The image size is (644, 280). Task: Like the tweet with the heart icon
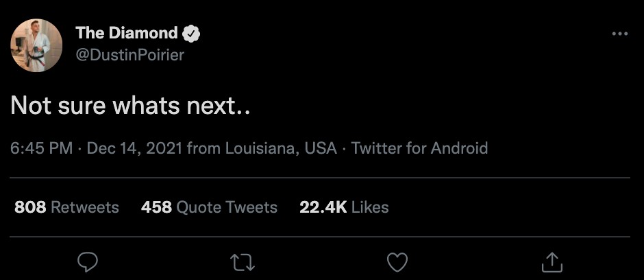[x=397, y=262]
